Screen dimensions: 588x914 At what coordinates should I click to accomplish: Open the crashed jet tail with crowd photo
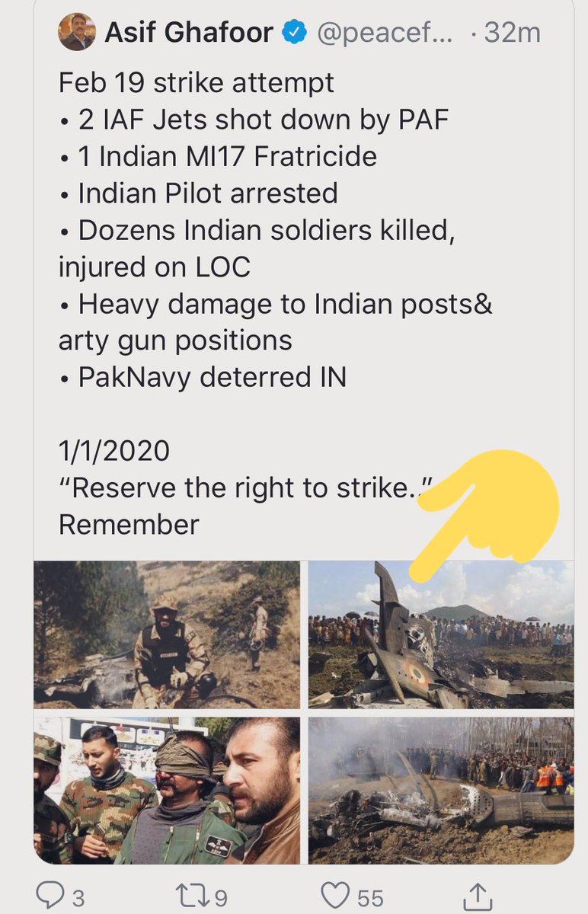point(441,635)
